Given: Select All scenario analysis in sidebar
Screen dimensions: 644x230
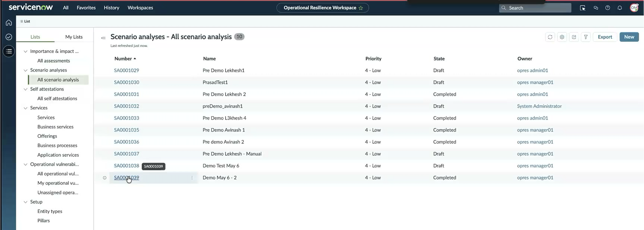Looking at the screenshot, I should (58, 80).
